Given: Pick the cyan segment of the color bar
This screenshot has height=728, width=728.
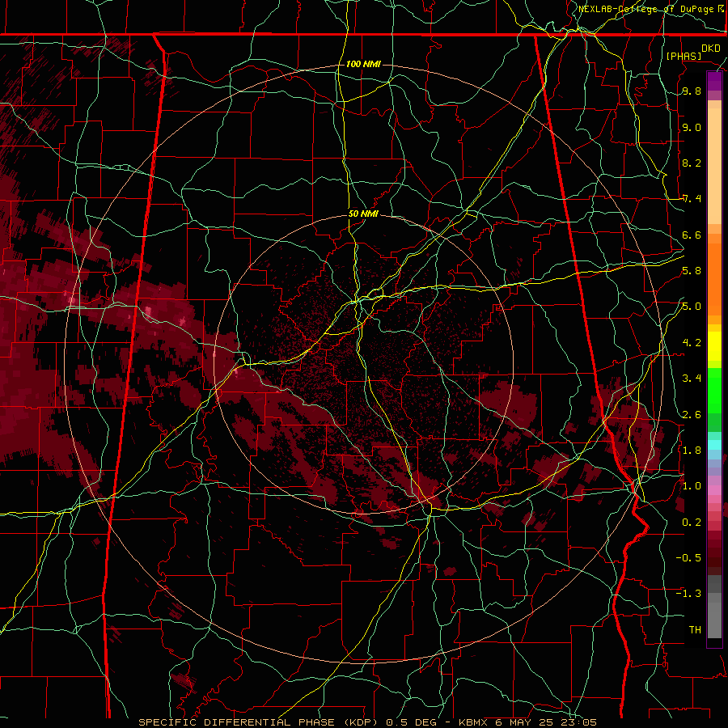Looking at the screenshot, I should pyautogui.click(x=714, y=444).
